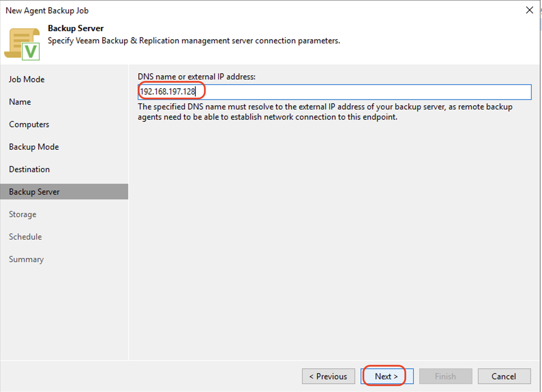The width and height of the screenshot is (542, 392).
Task: Click the Backup Server heading text
Action: pyautogui.click(x=76, y=28)
